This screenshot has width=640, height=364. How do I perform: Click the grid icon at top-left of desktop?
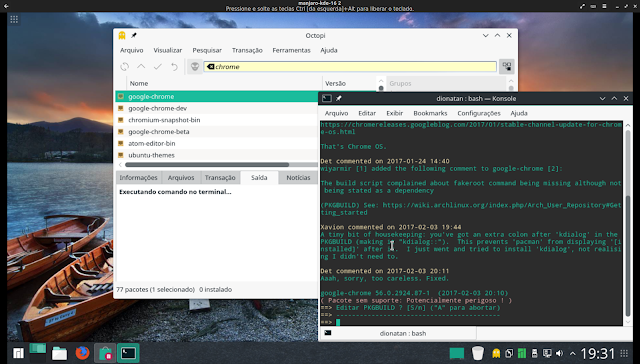[14, 19]
